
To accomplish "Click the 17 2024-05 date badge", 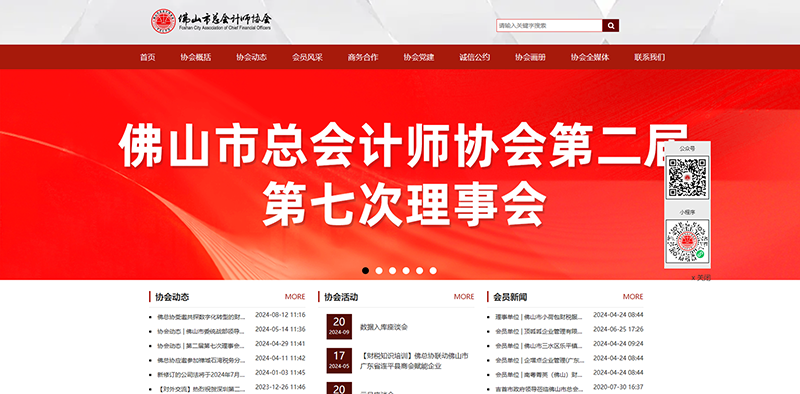I will (x=339, y=361).
